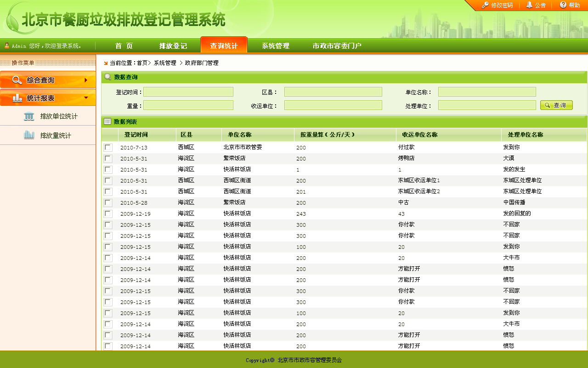
Task: Click the 查询 search button
Action: pyautogui.click(x=556, y=105)
